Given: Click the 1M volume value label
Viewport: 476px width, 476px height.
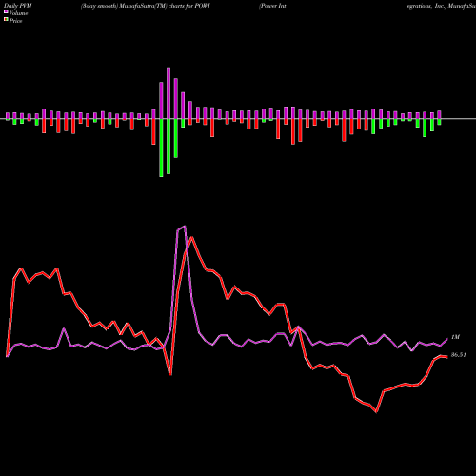Looking at the screenshot, I should (455, 337).
